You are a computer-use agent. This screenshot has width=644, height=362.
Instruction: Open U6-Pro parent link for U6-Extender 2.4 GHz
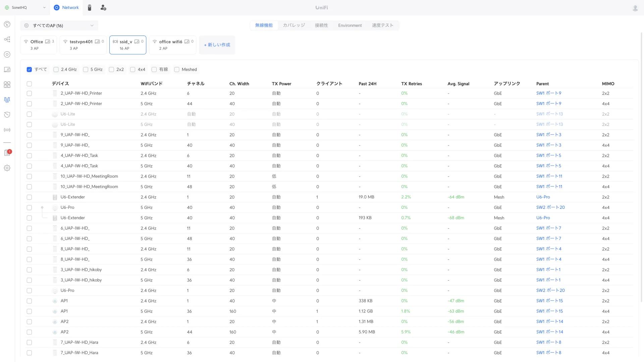543,197
